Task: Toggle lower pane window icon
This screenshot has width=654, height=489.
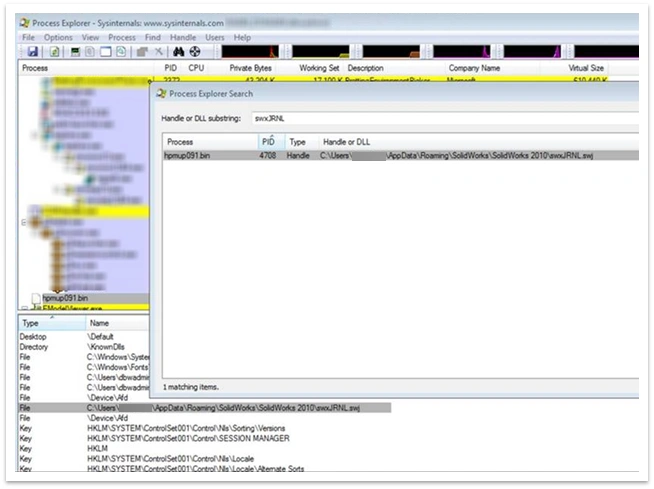Action: 106,51
